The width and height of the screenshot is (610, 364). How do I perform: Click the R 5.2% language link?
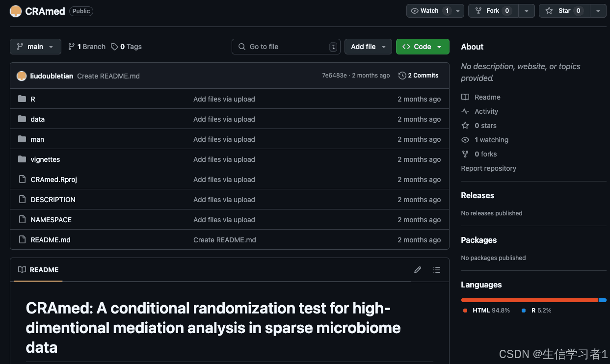(x=536, y=311)
